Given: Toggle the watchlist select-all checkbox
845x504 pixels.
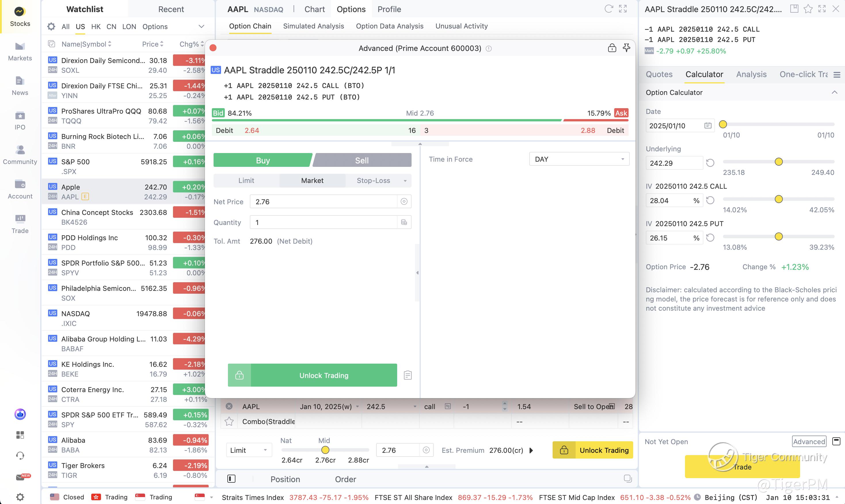Looking at the screenshot, I should click(x=52, y=44).
